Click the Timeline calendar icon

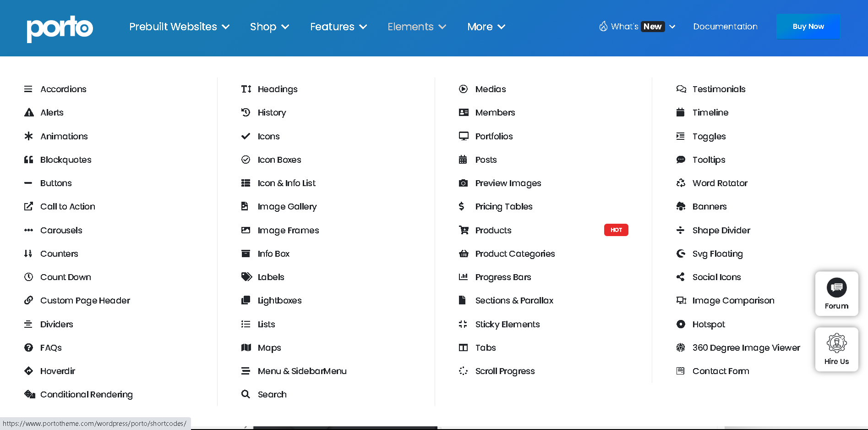coord(680,112)
